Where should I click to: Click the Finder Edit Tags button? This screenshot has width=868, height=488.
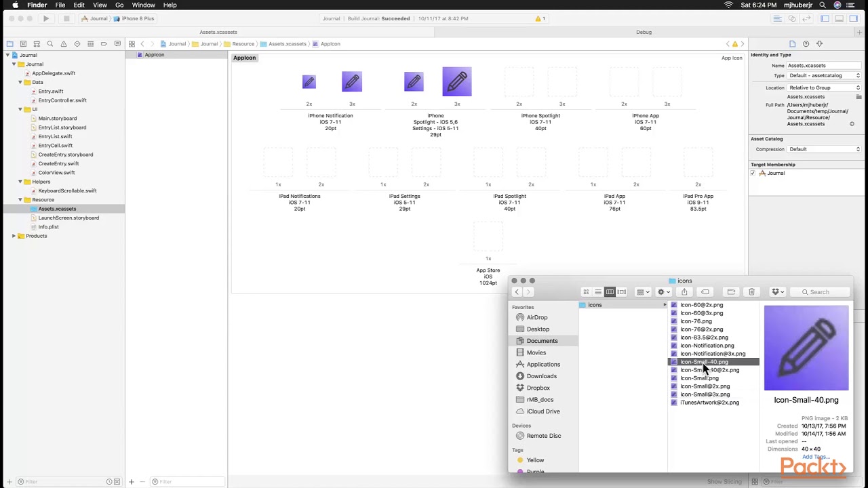tap(705, 292)
